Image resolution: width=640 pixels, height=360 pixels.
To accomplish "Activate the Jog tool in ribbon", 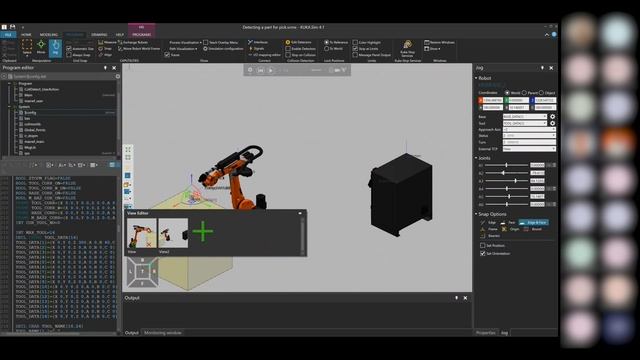I will tap(56, 48).
